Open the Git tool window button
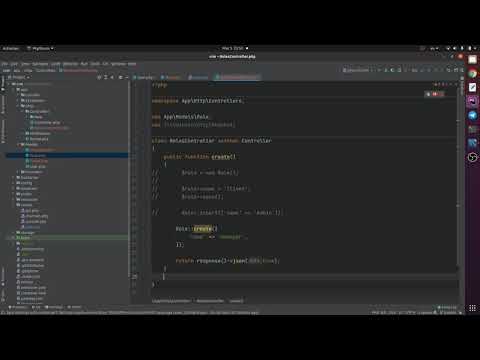The width and height of the screenshot is (480, 360). pos(36,307)
